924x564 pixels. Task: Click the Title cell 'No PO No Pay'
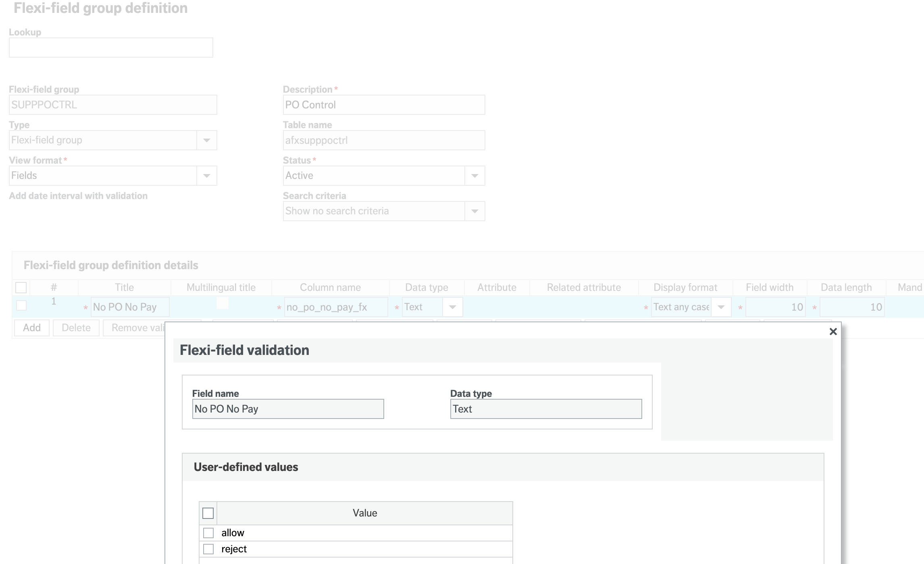click(x=129, y=307)
